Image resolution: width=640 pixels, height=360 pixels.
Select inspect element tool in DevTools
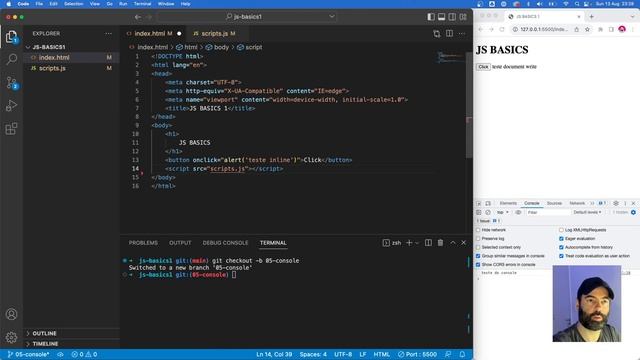(x=479, y=203)
